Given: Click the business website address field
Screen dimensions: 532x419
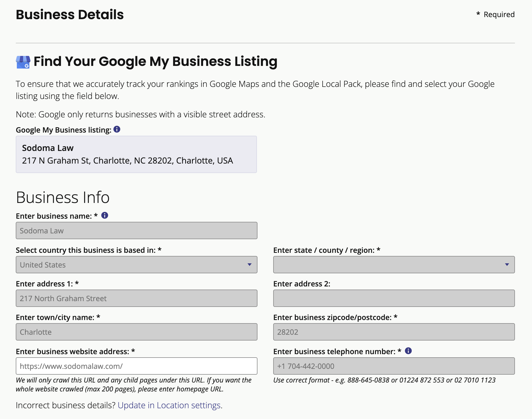Looking at the screenshot, I should pyautogui.click(x=136, y=366).
